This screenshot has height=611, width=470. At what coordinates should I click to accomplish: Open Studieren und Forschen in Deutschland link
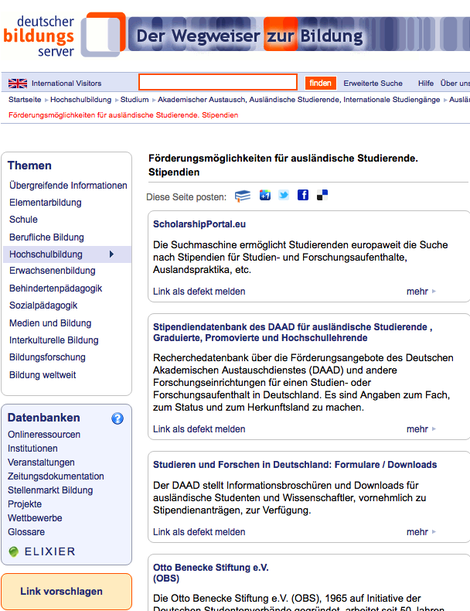click(295, 464)
